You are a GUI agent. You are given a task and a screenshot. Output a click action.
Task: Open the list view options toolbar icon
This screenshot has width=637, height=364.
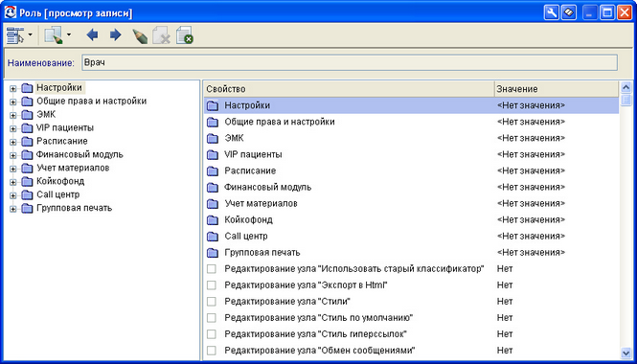[x=15, y=35]
